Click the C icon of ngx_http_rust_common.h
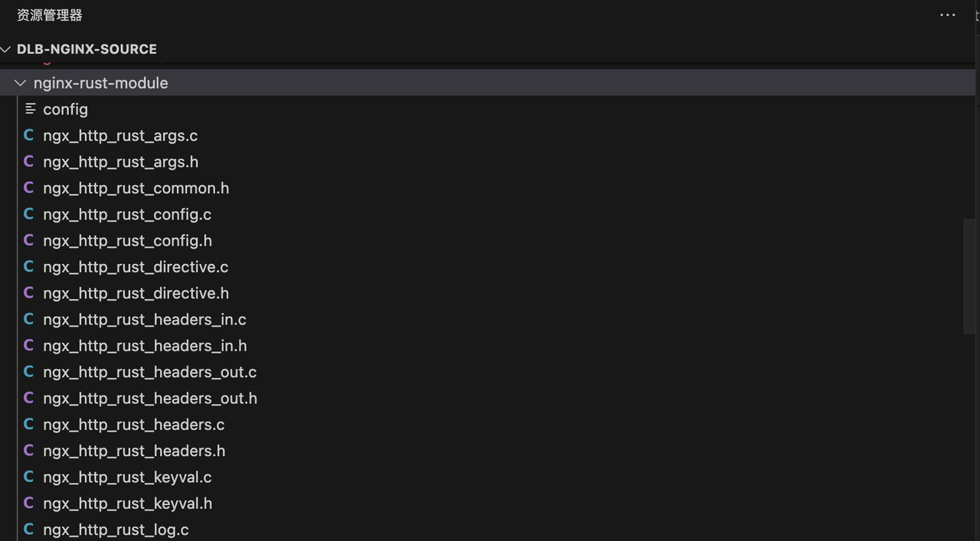Viewport: 980px width, 541px height. [29, 187]
